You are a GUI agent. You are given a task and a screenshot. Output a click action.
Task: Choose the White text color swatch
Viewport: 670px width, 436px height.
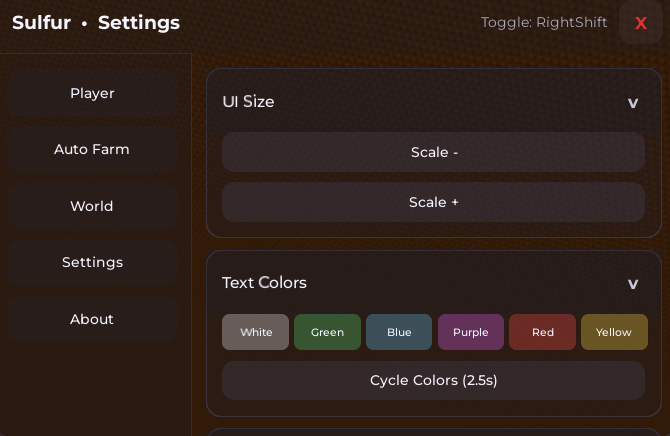click(x=255, y=332)
